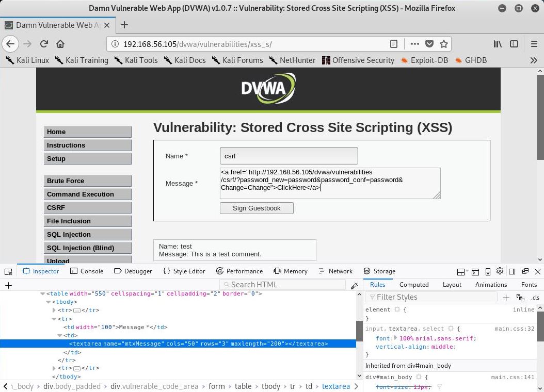544x392 pixels.
Task: Open Exploit-DB bookmark
Action: click(x=424, y=60)
